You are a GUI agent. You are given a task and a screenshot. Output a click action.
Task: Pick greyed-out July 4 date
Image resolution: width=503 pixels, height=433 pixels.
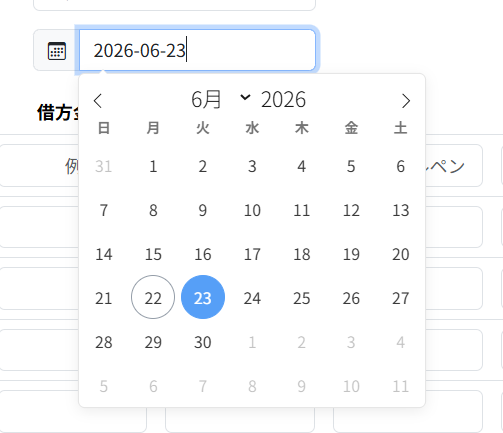401,342
